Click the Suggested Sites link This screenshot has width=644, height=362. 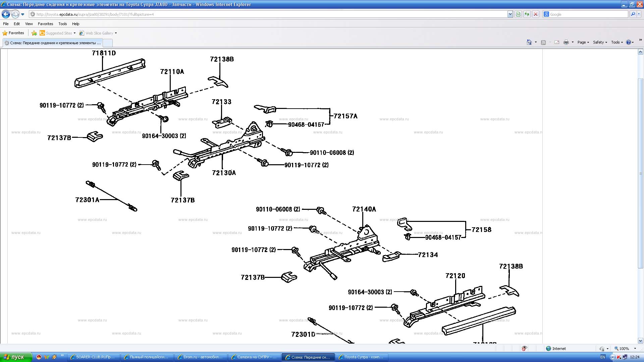click(58, 33)
